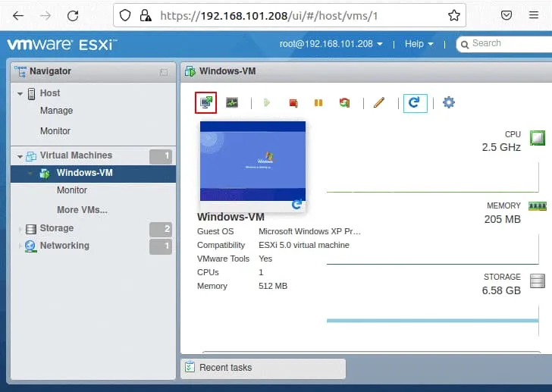Suspend the VM with pause icon
Viewport: 552px width, 392px height.
(x=318, y=102)
